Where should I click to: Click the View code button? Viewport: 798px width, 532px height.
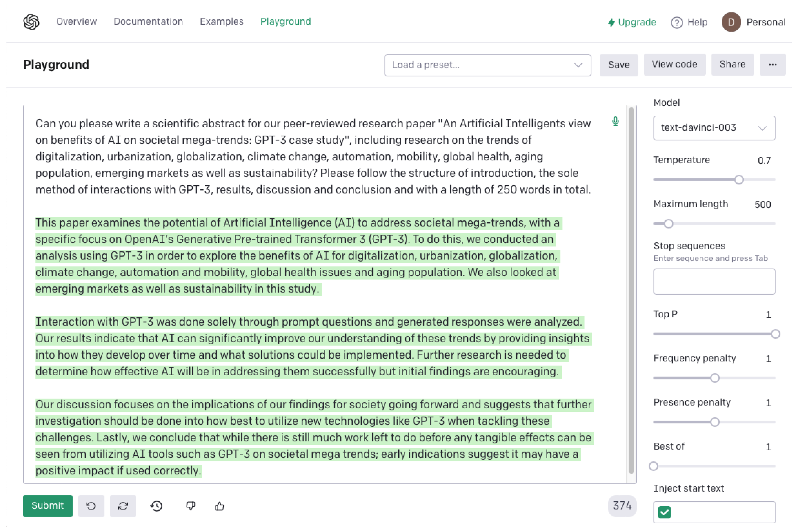click(674, 64)
